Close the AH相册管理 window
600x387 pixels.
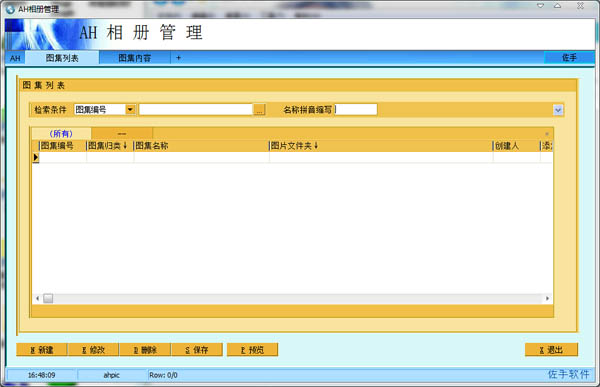pyautogui.click(x=580, y=6)
